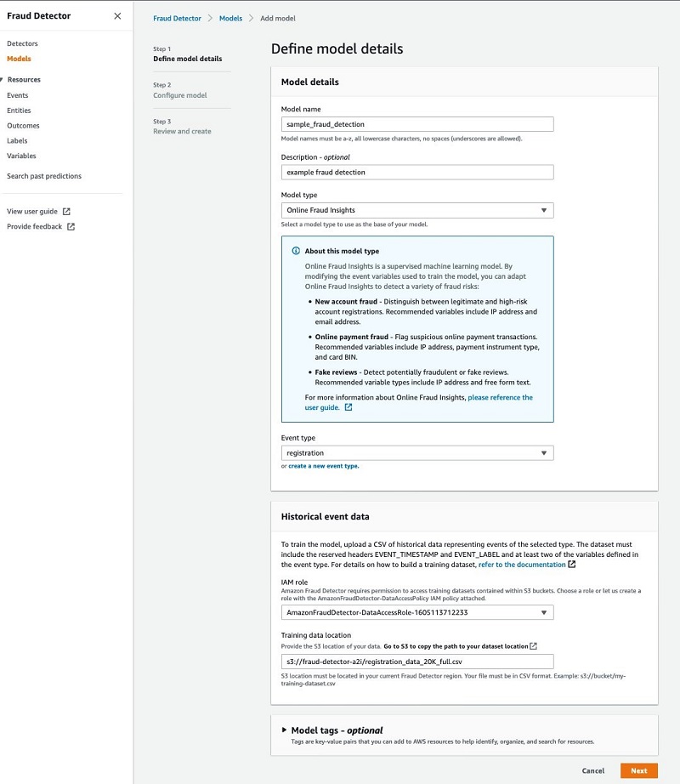The width and height of the screenshot is (680, 784).
Task: Click the create a new event type link
Action: tap(324, 466)
